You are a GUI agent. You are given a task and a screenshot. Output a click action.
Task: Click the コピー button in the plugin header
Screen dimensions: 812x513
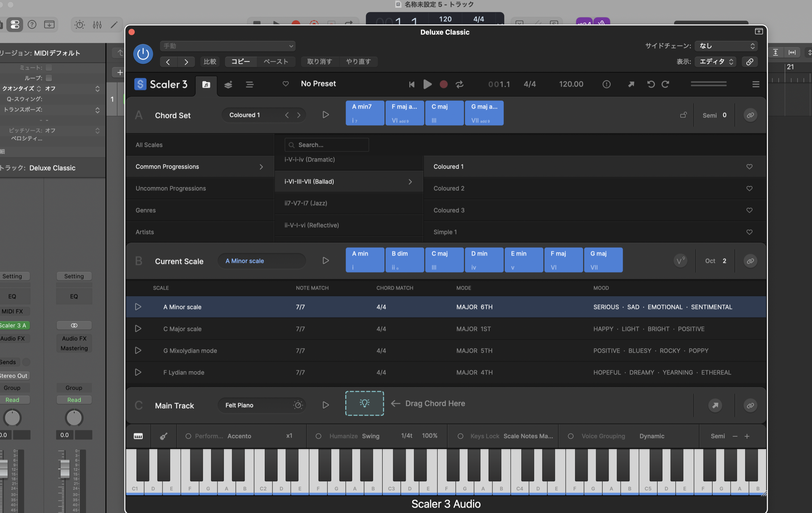pyautogui.click(x=241, y=62)
